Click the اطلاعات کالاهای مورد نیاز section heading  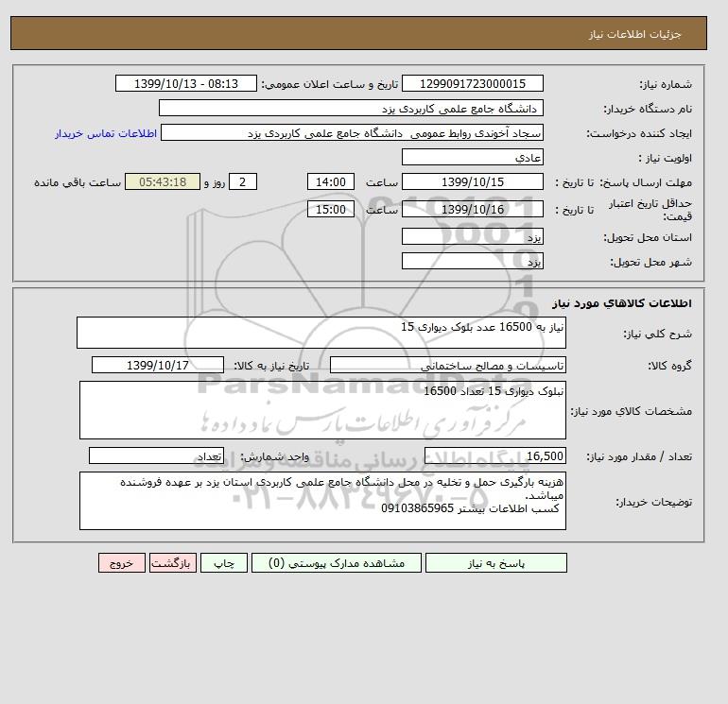tap(622, 303)
